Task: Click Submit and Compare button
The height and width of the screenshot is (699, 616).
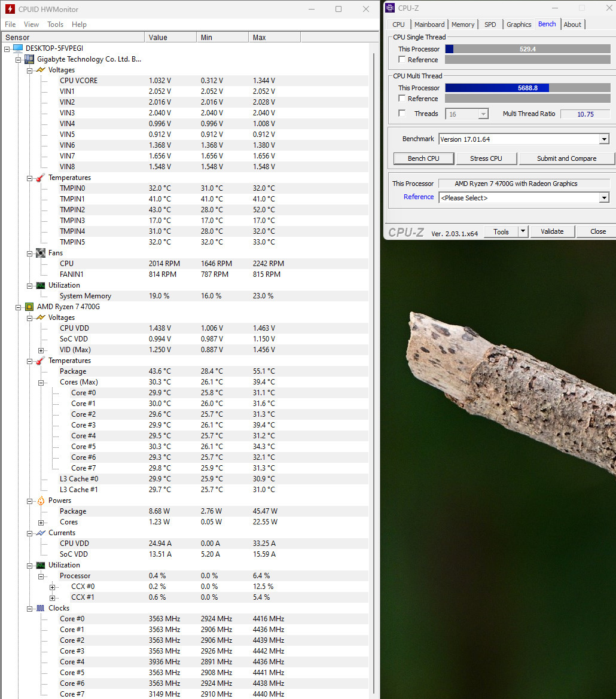Action: pos(566,158)
